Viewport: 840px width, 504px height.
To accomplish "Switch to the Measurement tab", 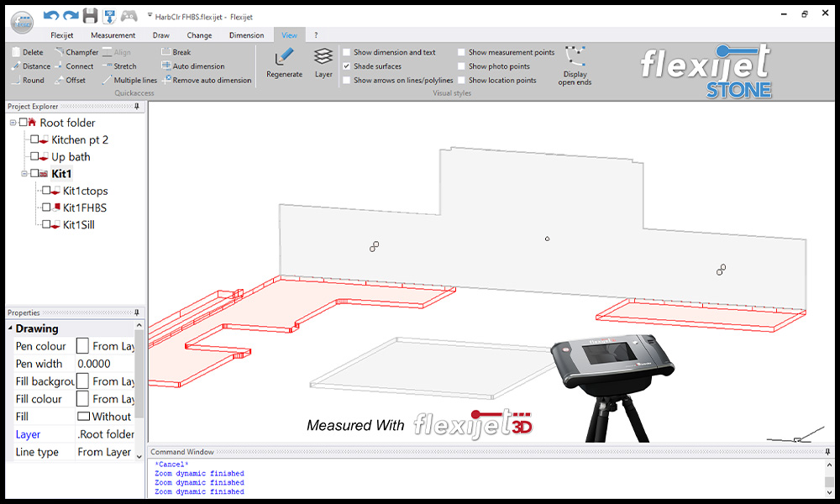I will [113, 35].
